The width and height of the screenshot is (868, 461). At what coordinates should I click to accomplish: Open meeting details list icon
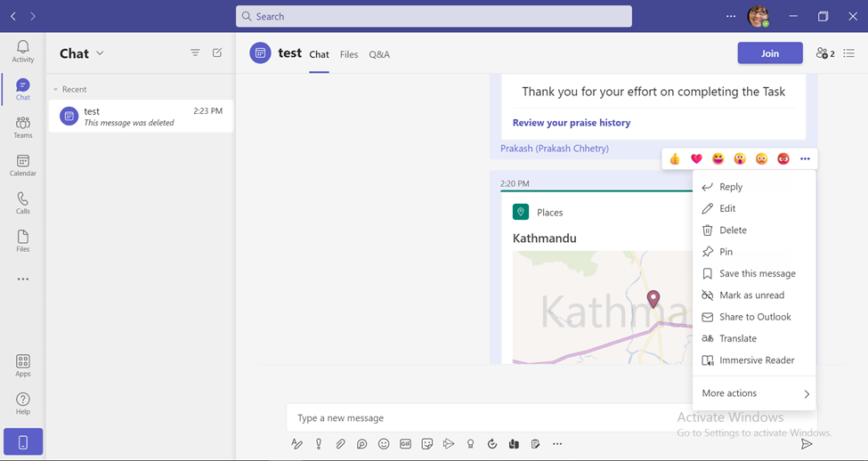point(848,53)
